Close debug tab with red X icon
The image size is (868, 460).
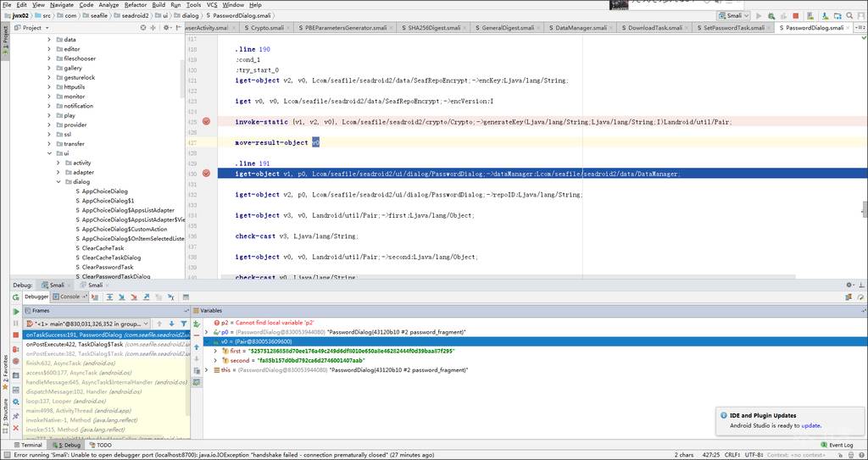(15, 429)
